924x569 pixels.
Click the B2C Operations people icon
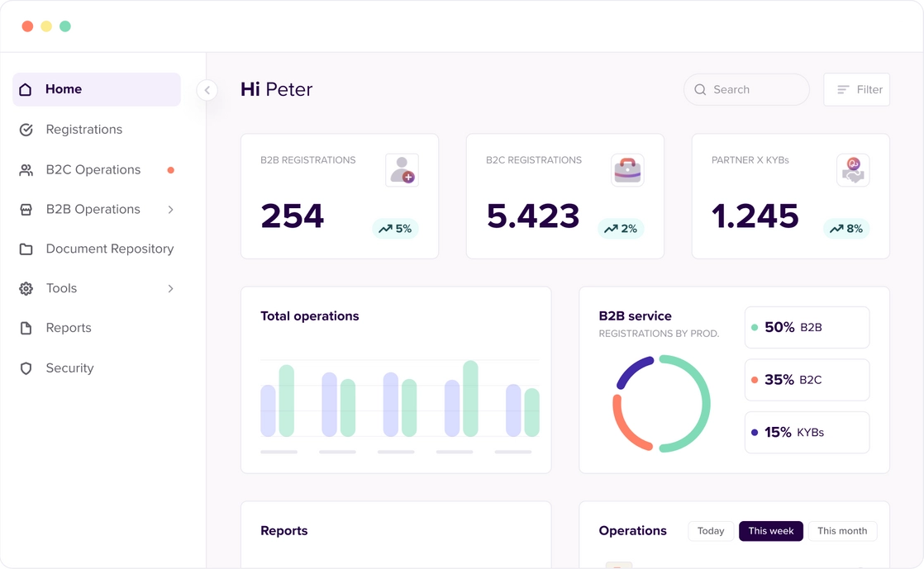[26, 169]
